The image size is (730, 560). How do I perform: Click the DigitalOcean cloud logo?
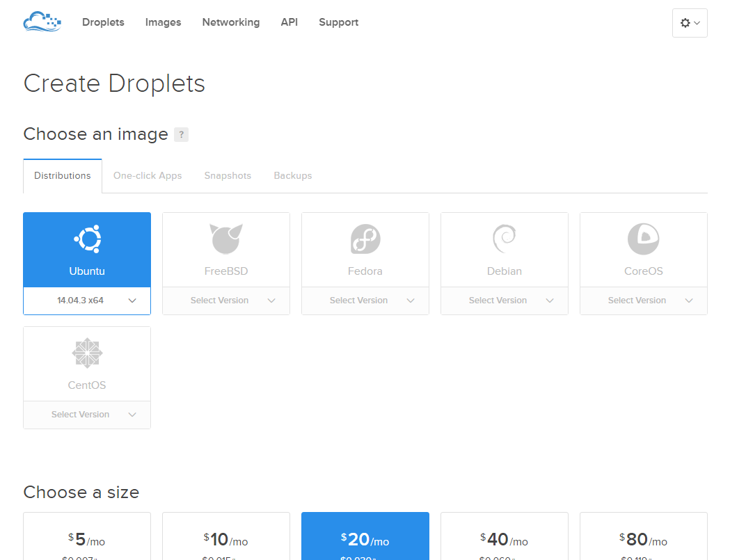click(x=42, y=22)
